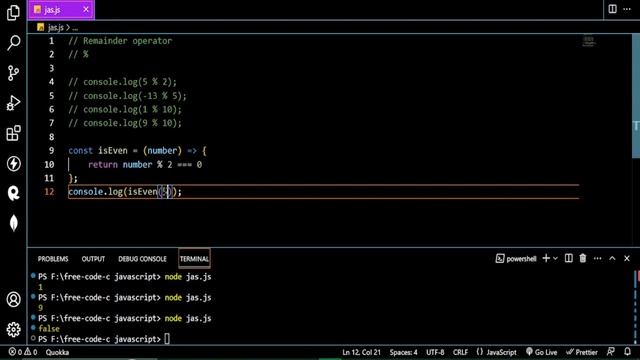This screenshot has height=360, width=640.
Task: Open the Extensions view
Action: [x=13, y=133]
